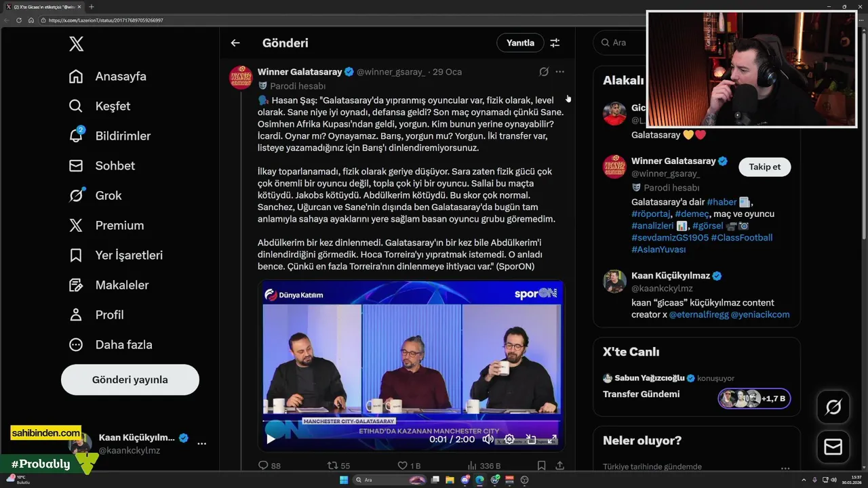The image size is (868, 488).
Task: Click the #haber hashtag link
Action: [x=722, y=202]
